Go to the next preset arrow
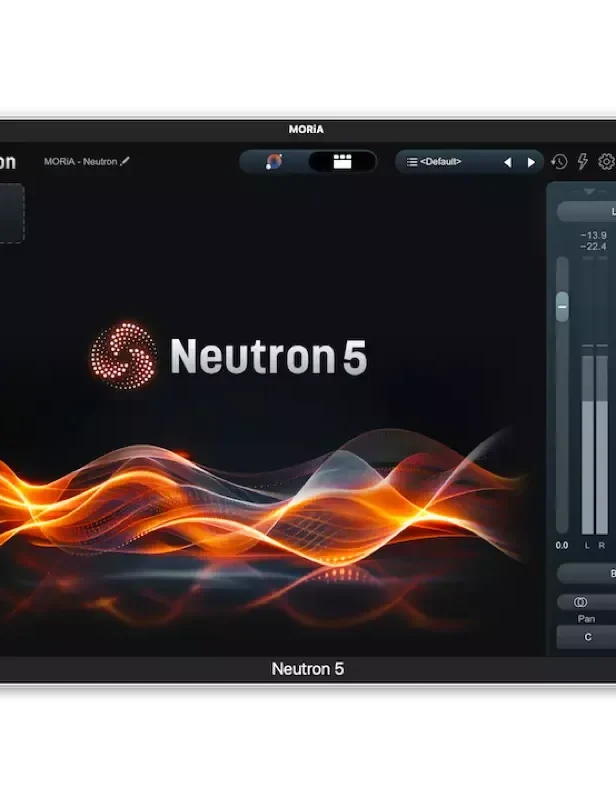The image size is (616, 800). (x=531, y=162)
